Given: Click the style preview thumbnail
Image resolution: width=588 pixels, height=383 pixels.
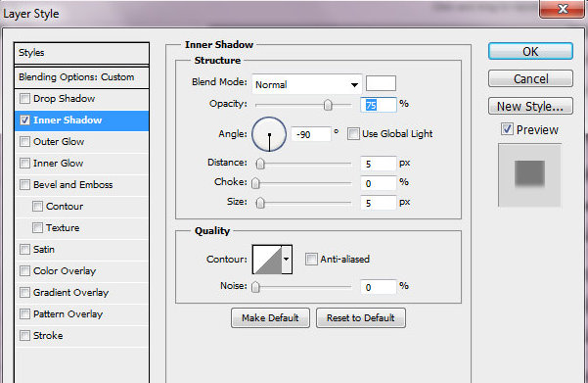Looking at the screenshot, I should click(529, 175).
